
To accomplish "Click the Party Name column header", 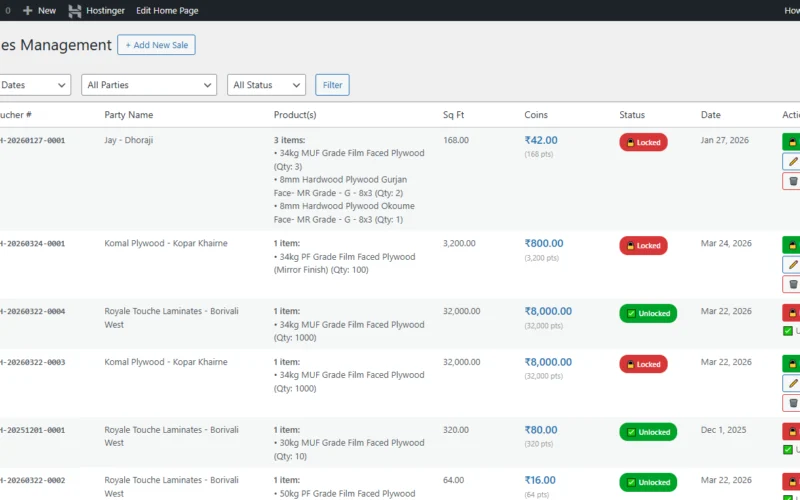I will [x=129, y=115].
